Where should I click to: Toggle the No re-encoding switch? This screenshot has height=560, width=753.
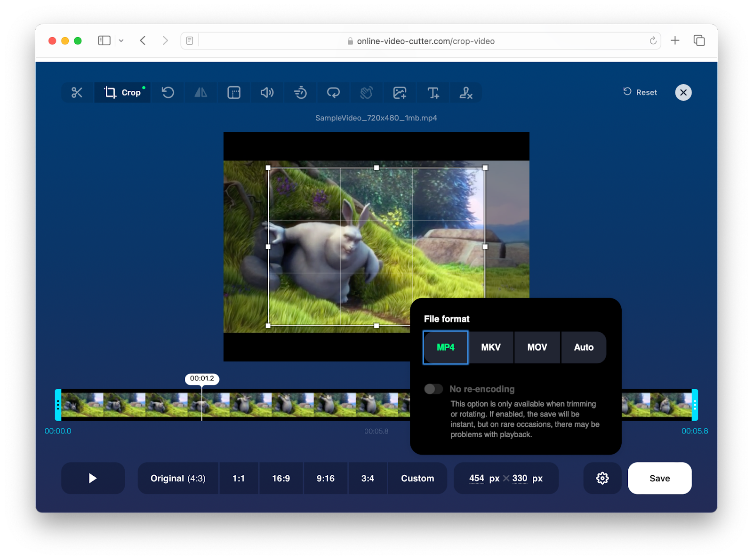pos(433,389)
